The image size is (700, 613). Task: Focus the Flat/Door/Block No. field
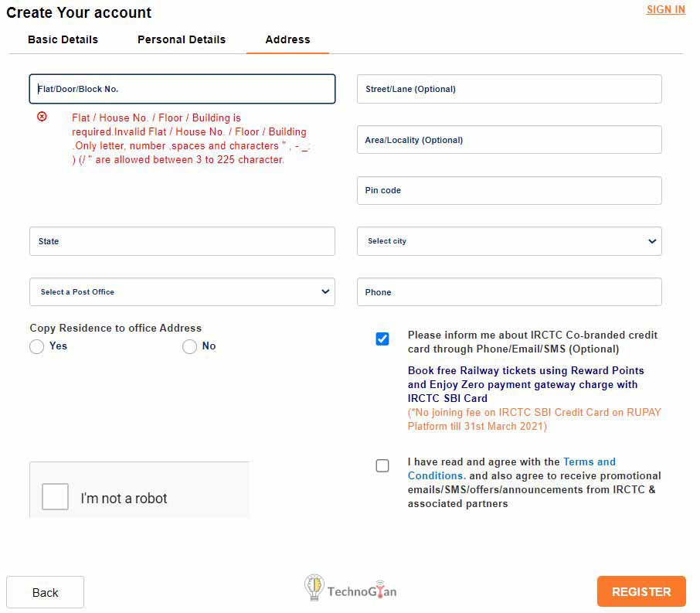(182, 89)
